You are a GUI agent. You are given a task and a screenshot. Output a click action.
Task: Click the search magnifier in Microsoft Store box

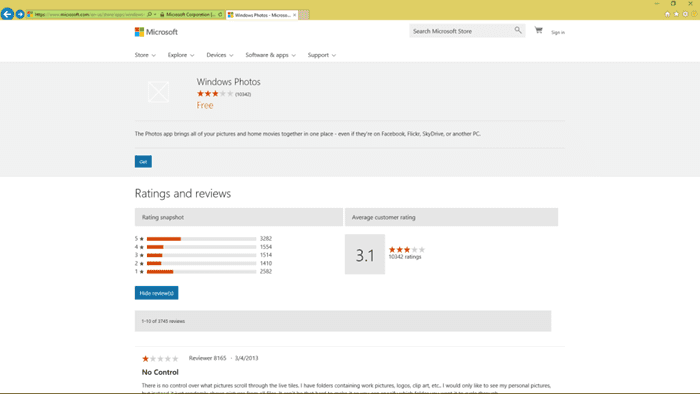[518, 30]
